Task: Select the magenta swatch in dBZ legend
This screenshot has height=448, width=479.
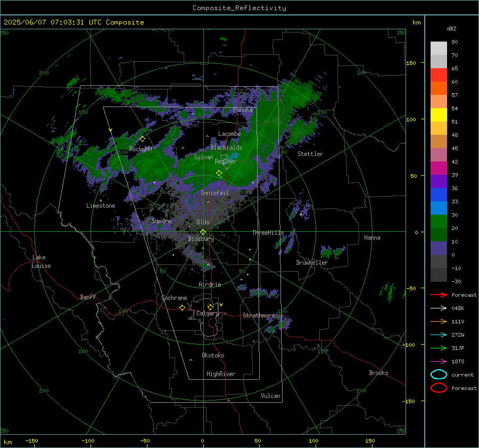Action: 439,168
